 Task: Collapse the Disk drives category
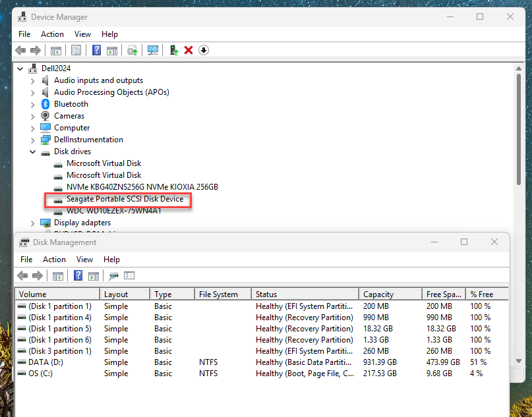(x=32, y=152)
